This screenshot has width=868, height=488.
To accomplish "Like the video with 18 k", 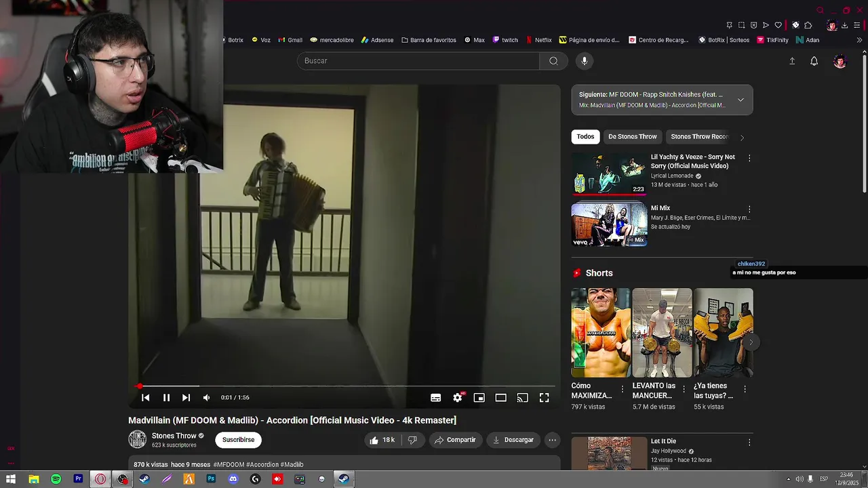I will [x=382, y=440].
